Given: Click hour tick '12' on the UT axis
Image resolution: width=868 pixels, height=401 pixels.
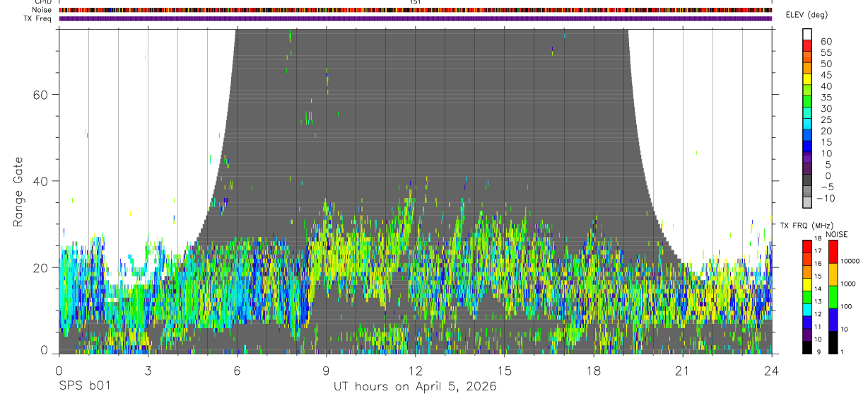Looking at the screenshot, I should [x=415, y=370].
